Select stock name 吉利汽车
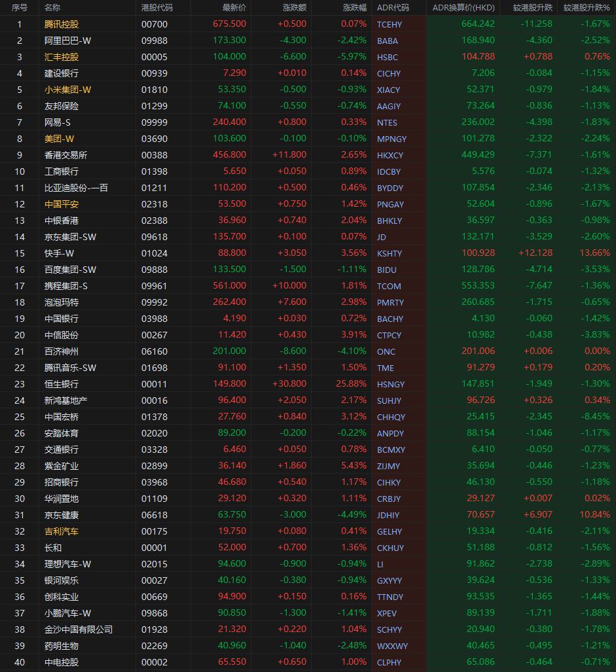This screenshot has width=616, height=672. click(x=62, y=531)
